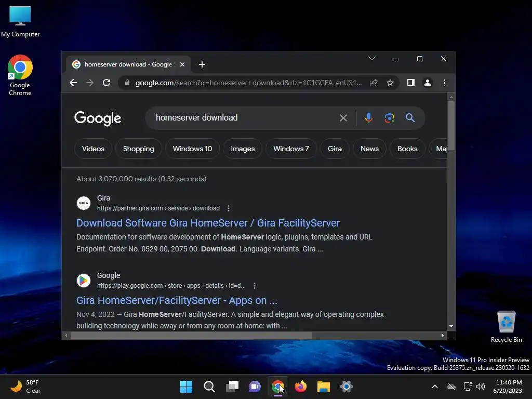Screen dimensions: 532x399
Task: Select the Gira filter chip
Action: [x=335, y=149]
